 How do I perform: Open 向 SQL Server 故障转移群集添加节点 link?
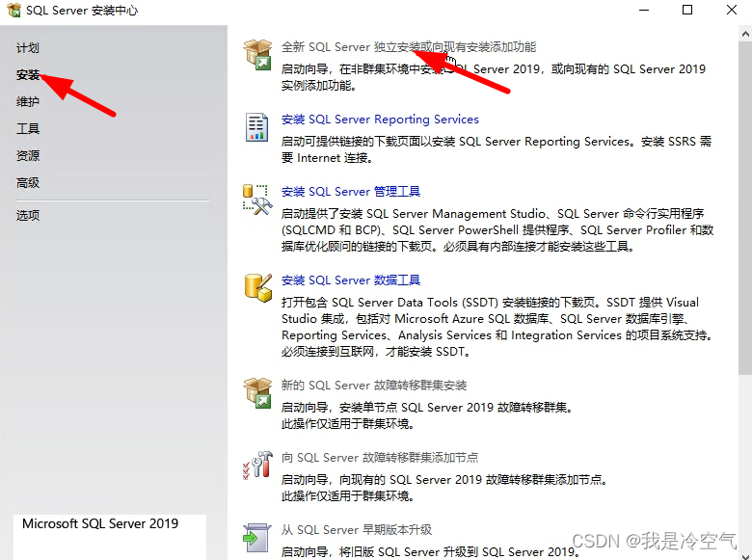point(379,458)
